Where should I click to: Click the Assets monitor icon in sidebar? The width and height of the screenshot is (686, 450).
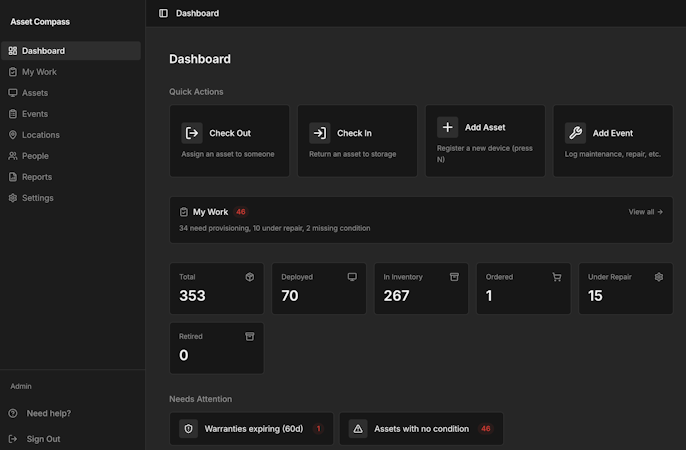point(13,93)
